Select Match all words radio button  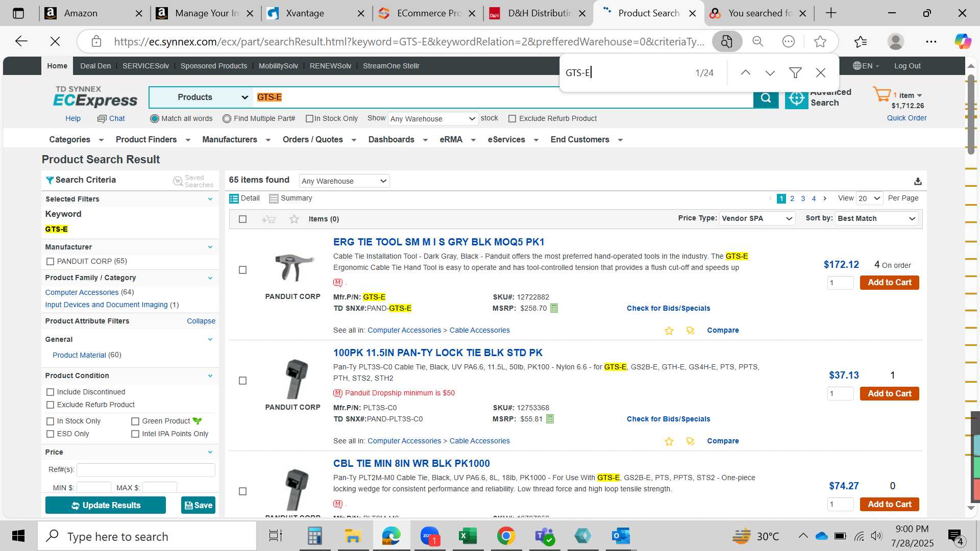[154, 119]
